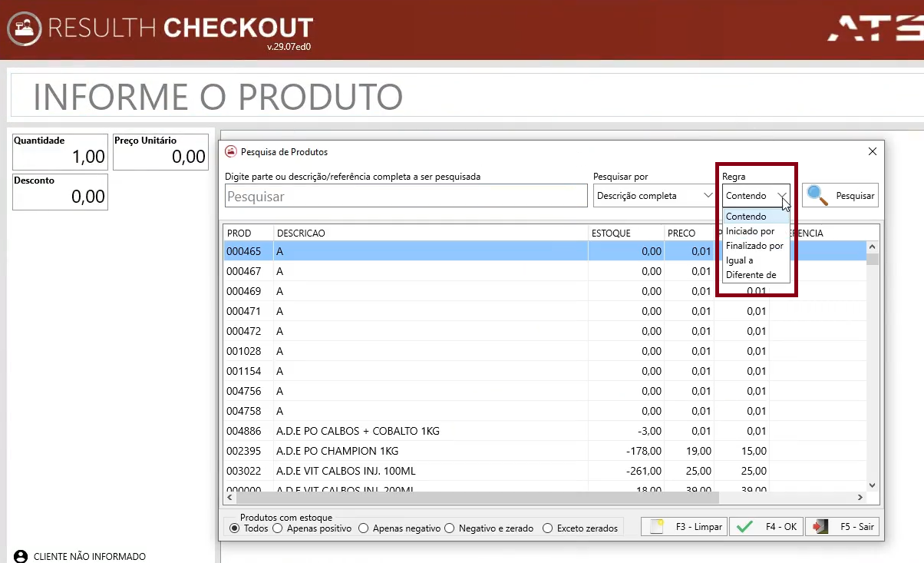Click the product list scroll-down arrow
Screen dimensions: 924x563
(x=871, y=485)
